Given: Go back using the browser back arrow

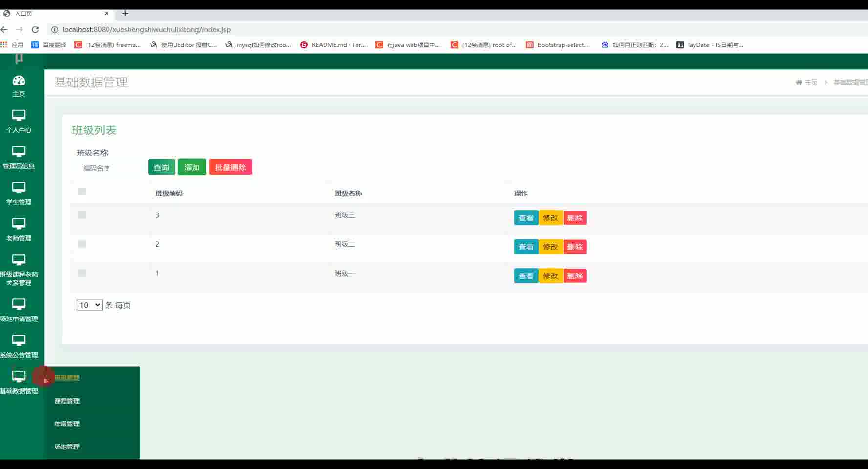Looking at the screenshot, I should coord(4,30).
